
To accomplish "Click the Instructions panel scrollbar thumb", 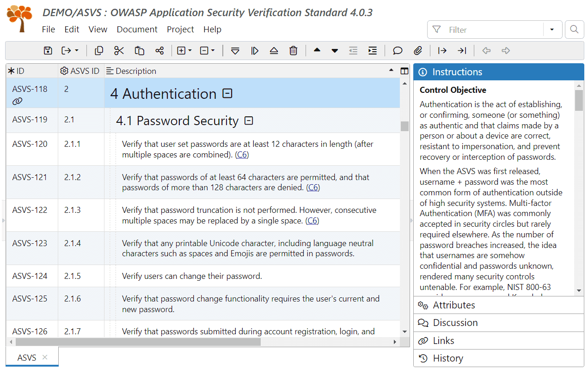I will pyautogui.click(x=579, y=101).
